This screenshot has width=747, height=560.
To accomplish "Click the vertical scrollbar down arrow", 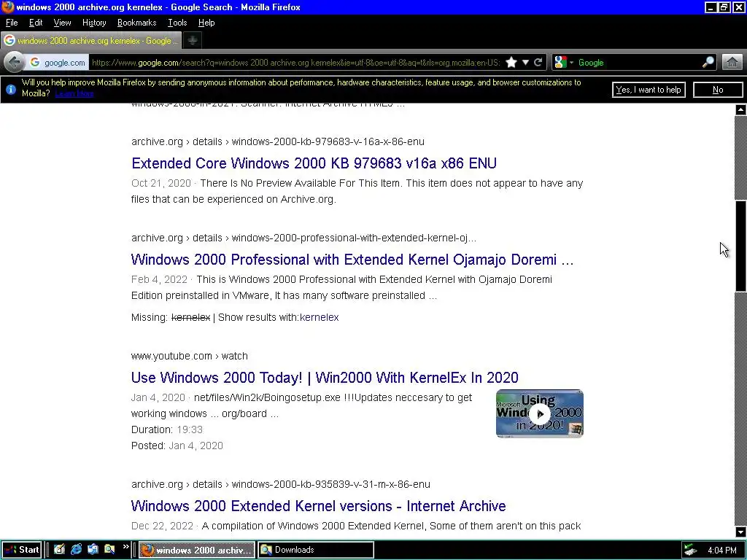I will click(740, 532).
